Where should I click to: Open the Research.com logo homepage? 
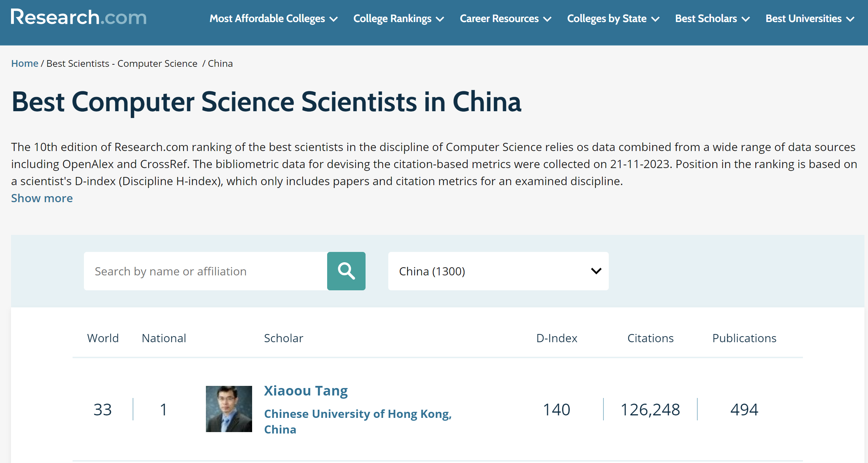click(79, 17)
